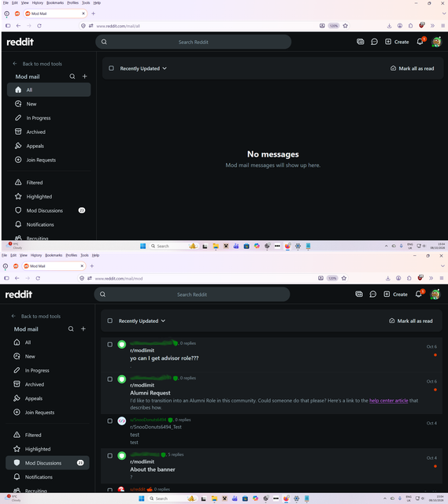
Task: Click the advertise icon in the upper window's Reddit header
Action: 361,42
